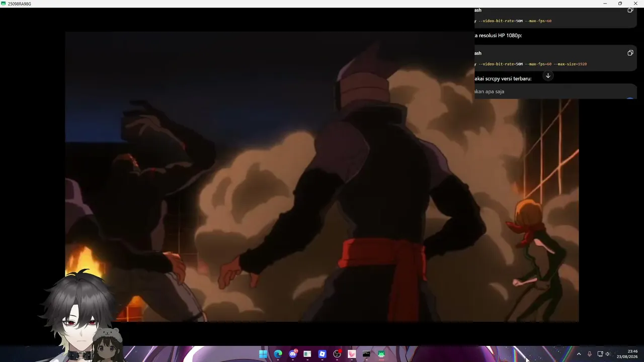
Task: Close the 25098RA98G window
Action: tap(635, 4)
